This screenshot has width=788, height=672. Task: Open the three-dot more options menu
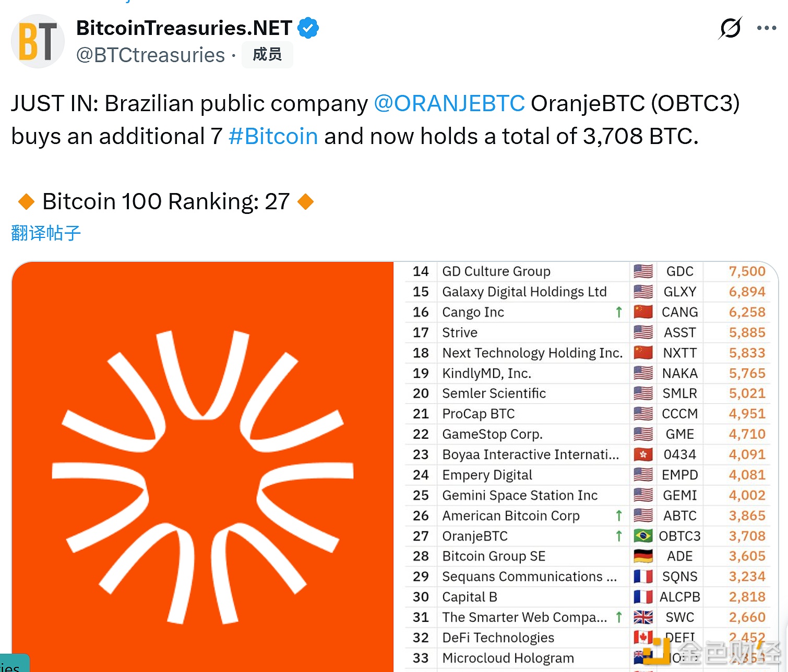tap(766, 28)
